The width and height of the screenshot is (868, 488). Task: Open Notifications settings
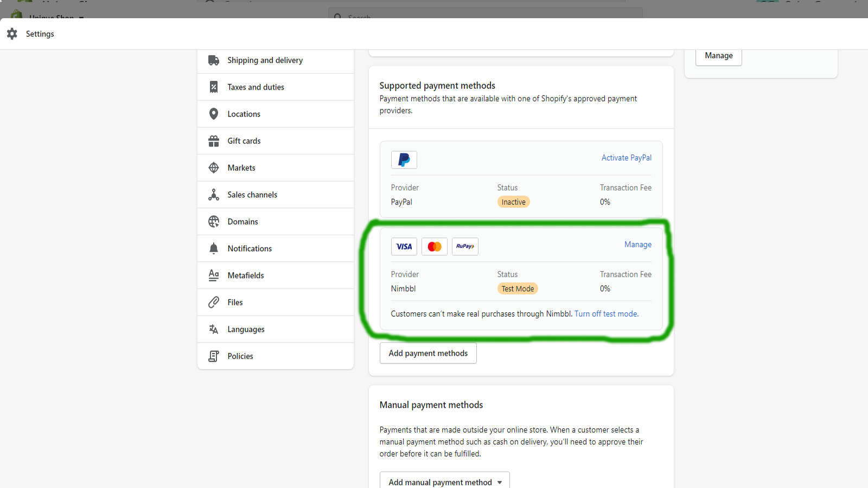click(276, 248)
